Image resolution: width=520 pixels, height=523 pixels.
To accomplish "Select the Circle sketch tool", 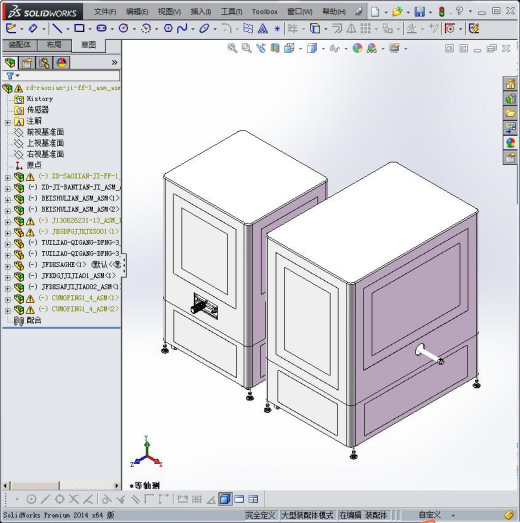I will [124, 28].
